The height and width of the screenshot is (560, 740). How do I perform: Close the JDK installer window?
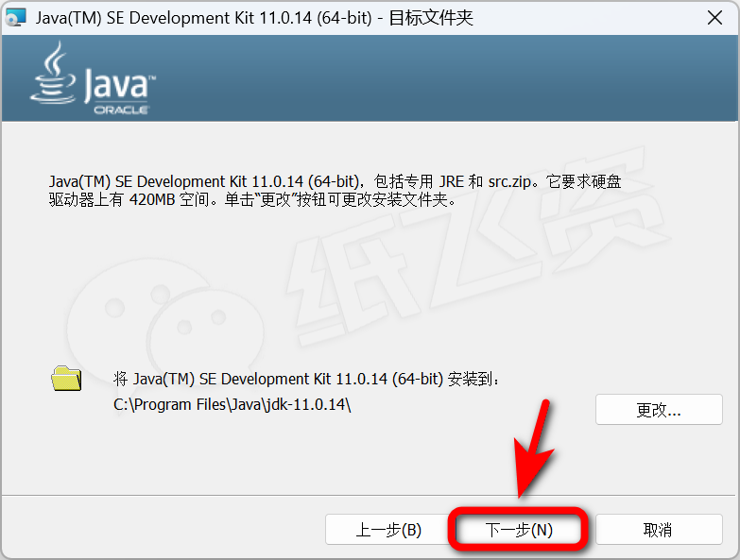point(716,17)
